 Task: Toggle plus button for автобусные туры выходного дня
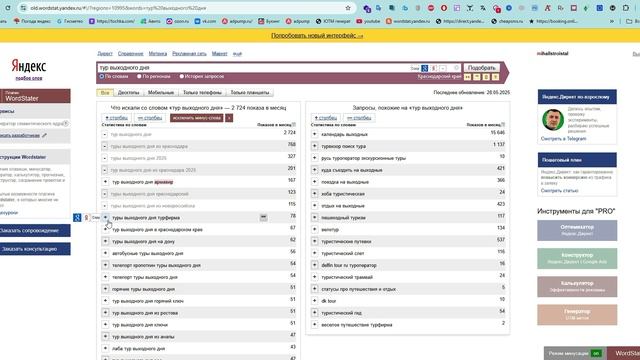pyautogui.click(x=105, y=253)
